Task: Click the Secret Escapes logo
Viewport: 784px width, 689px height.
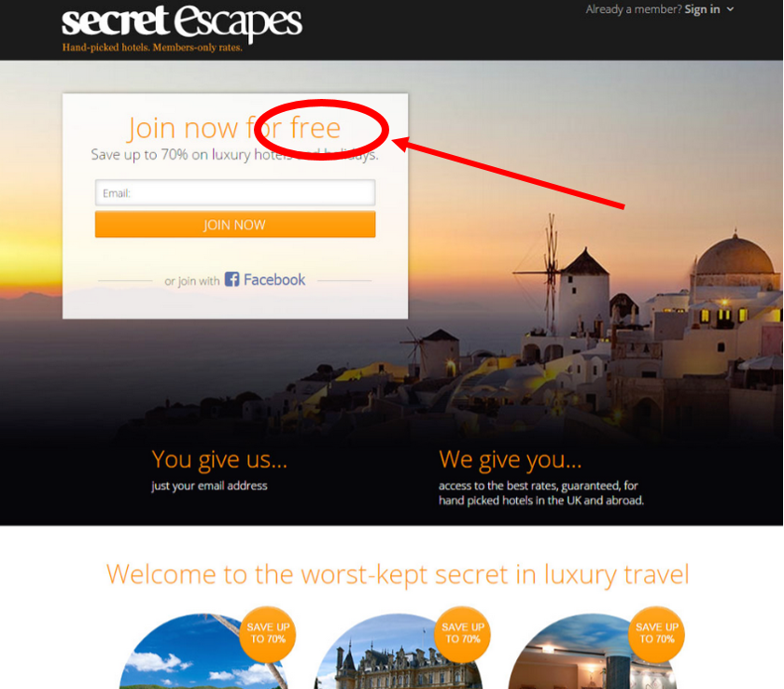Action: (x=181, y=23)
